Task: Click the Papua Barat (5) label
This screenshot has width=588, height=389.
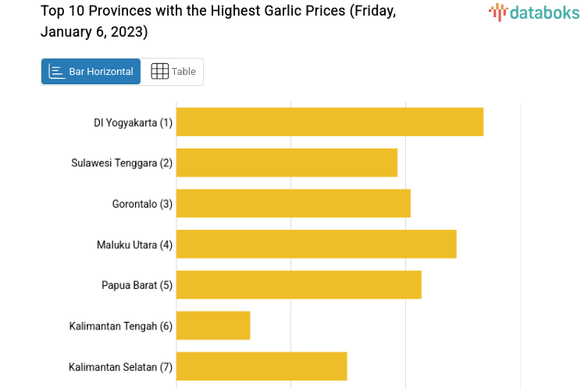Action: 137,285
